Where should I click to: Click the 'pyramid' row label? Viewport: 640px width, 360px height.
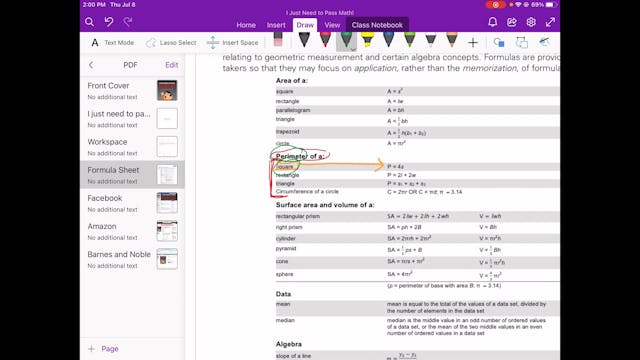point(286,248)
